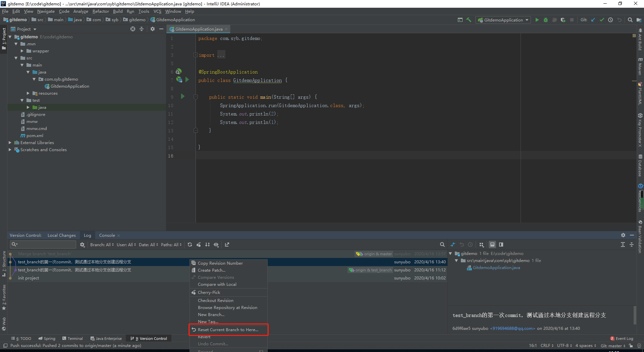Refresh the Git log
Image resolution: width=644 pixels, height=352 pixels.
(190, 245)
